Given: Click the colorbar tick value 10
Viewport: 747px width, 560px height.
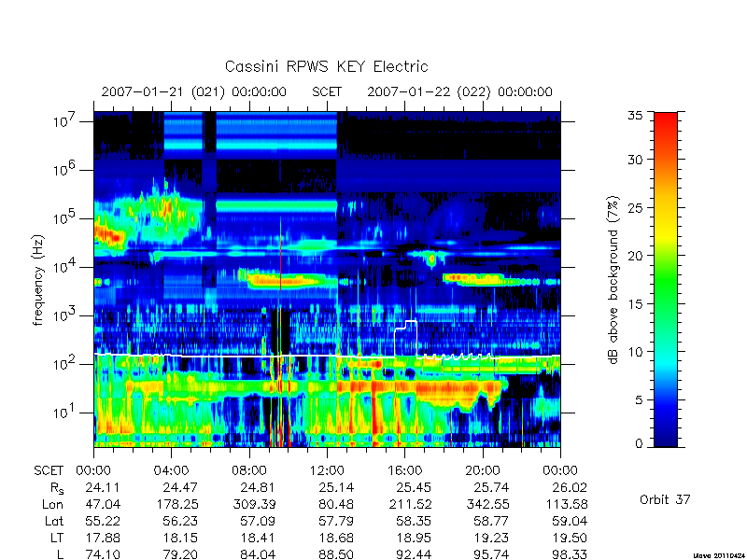Looking at the screenshot, I should click(x=635, y=352).
